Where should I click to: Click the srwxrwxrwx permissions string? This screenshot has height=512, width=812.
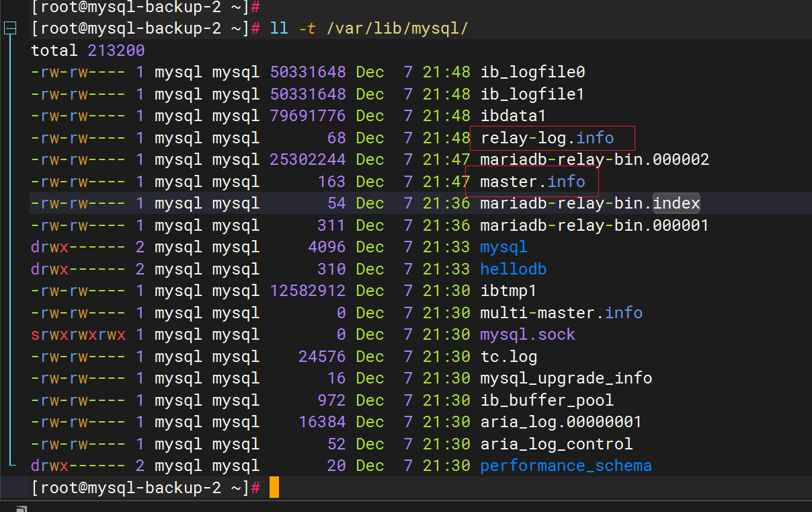pos(78,334)
